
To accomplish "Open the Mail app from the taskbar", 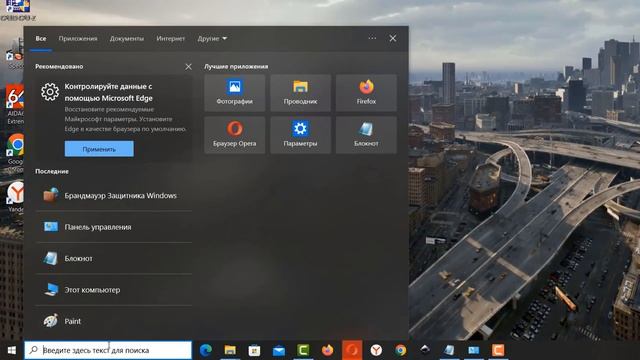I will click(x=279, y=350).
